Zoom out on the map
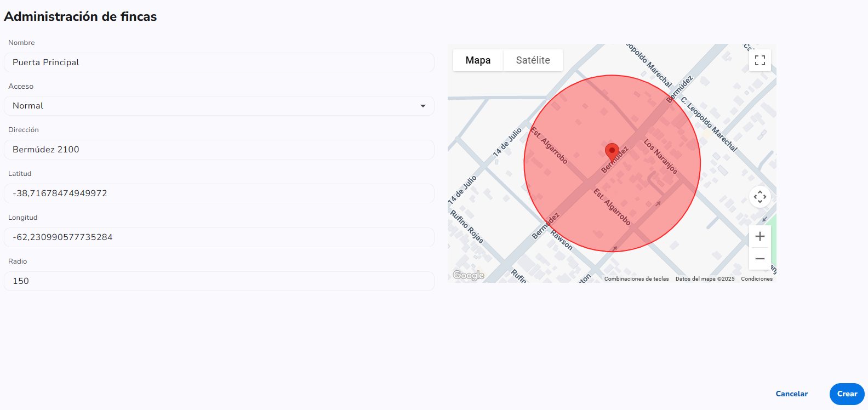 [759, 259]
